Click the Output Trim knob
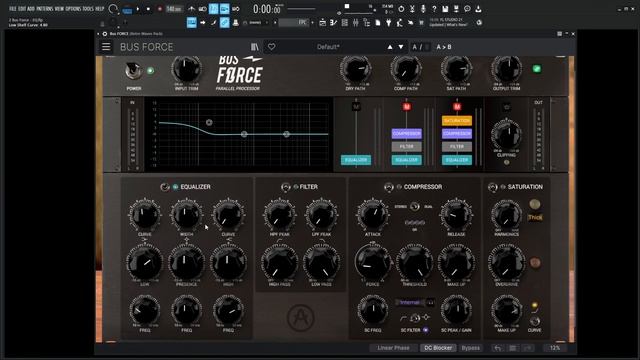The image size is (640, 360). (507, 69)
